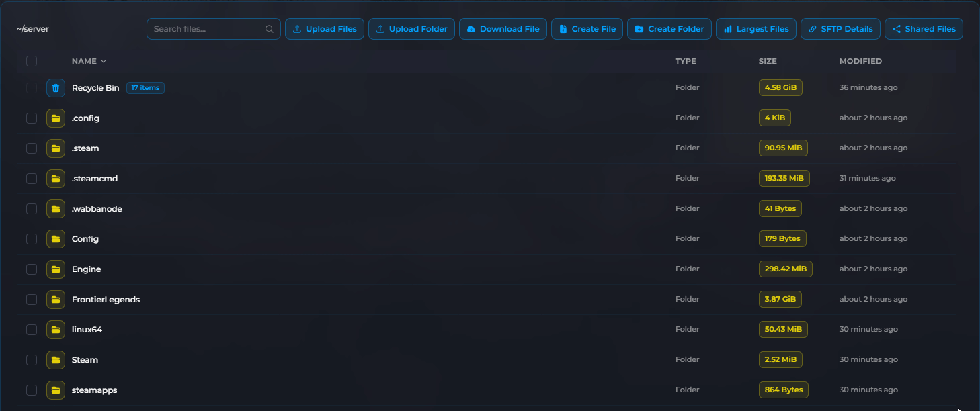Check the Config row checkbox
The height and width of the screenshot is (411, 980).
[x=32, y=239]
